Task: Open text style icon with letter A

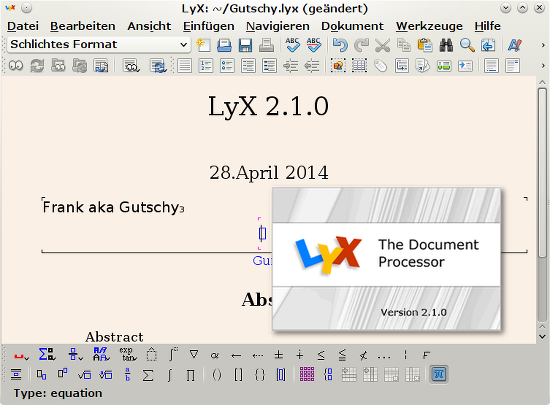Action: click(x=515, y=45)
